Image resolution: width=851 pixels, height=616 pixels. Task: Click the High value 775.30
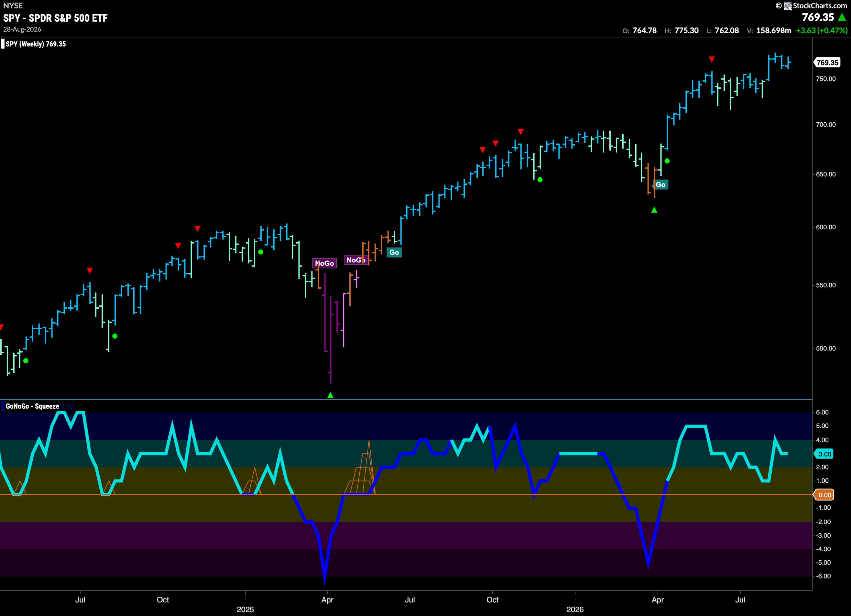point(686,30)
